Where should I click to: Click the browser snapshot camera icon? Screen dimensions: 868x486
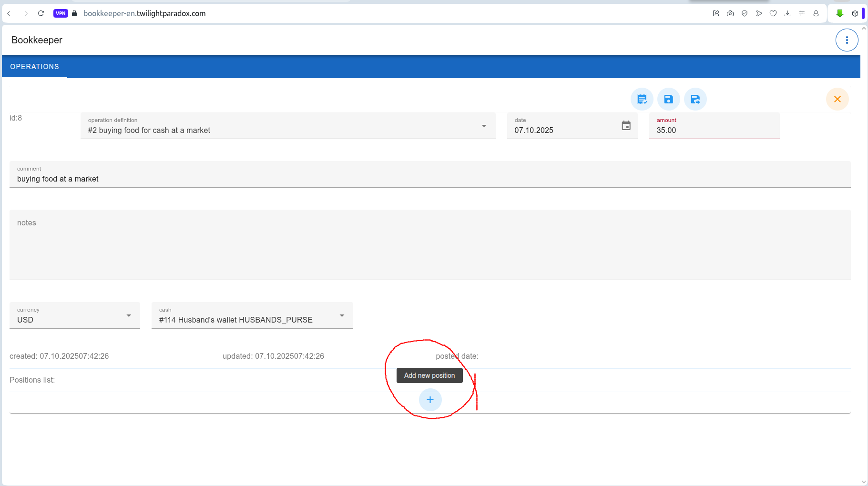(x=730, y=13)
